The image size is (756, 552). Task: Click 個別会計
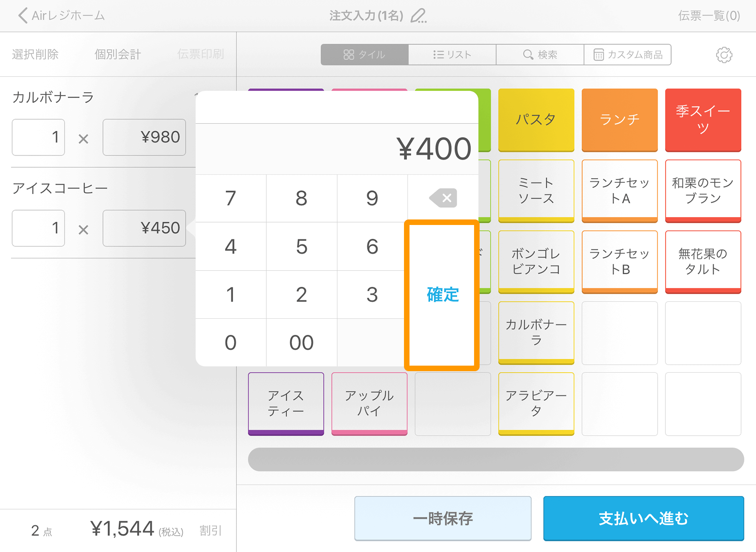(118, 54)
